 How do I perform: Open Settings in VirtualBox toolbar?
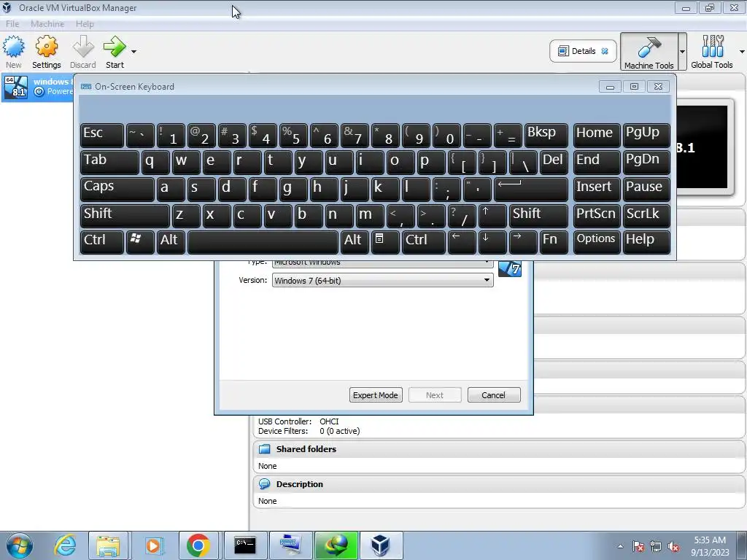pos(46,52)
